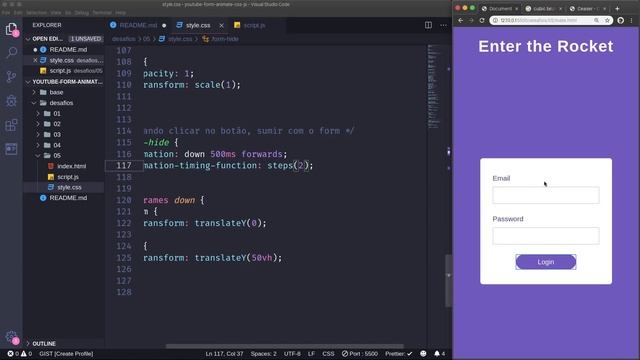Viewport: 640px width, 360px height.
Task: Switch to the third browser tab
Action: click(x=587, y=8)
